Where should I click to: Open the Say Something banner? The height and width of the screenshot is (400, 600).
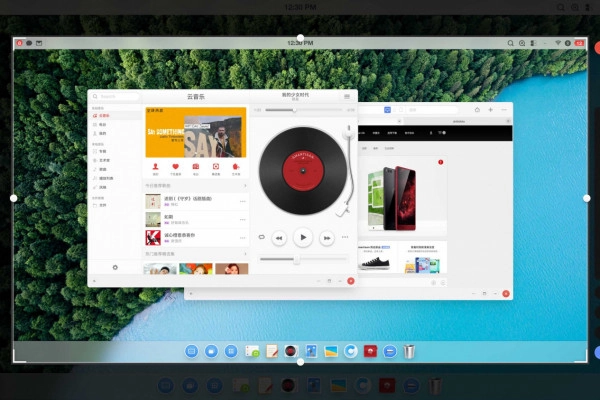point(196,132)
